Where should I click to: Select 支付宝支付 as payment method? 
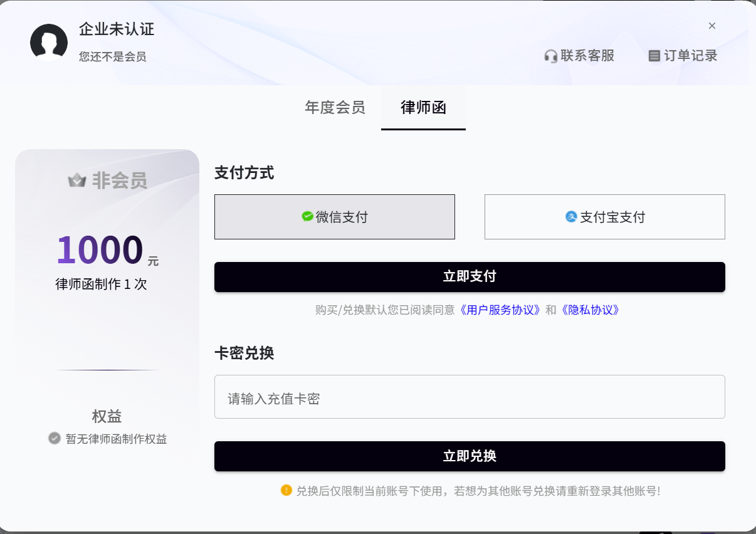[604, 217]
